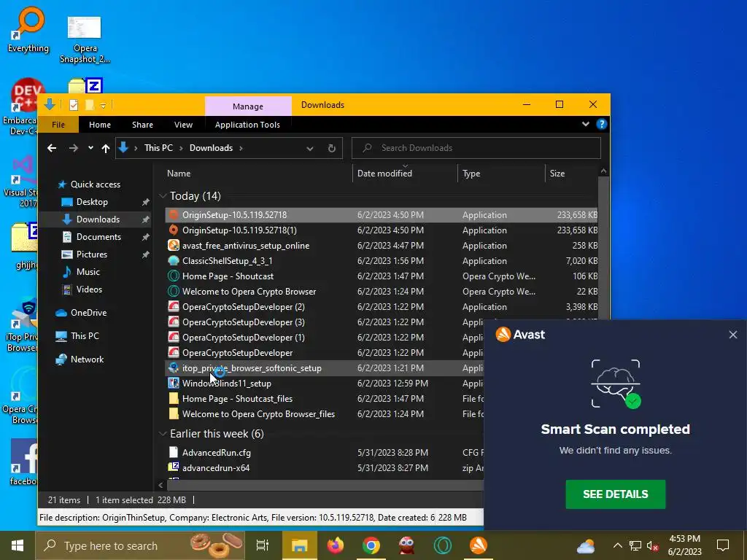747x560 pixels.
Task: Select avast_free_antivirus_setup_online file
Action: pos(381,246)
